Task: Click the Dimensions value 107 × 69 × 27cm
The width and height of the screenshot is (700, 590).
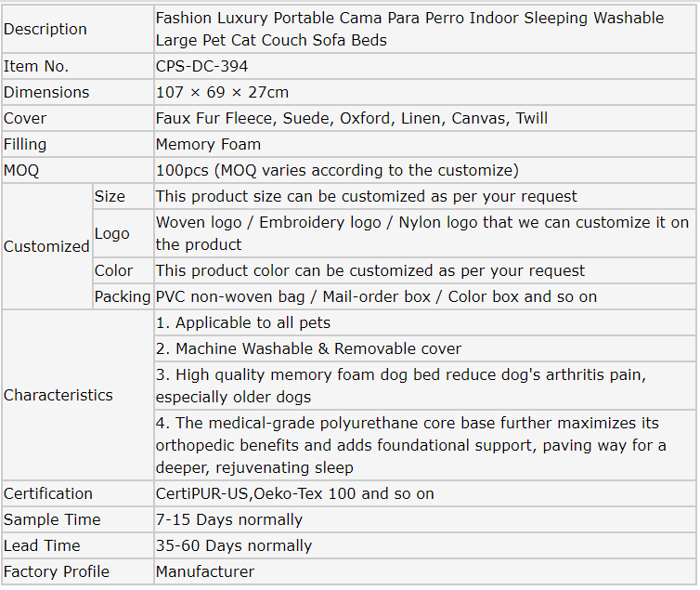Action: coord(222,92)
